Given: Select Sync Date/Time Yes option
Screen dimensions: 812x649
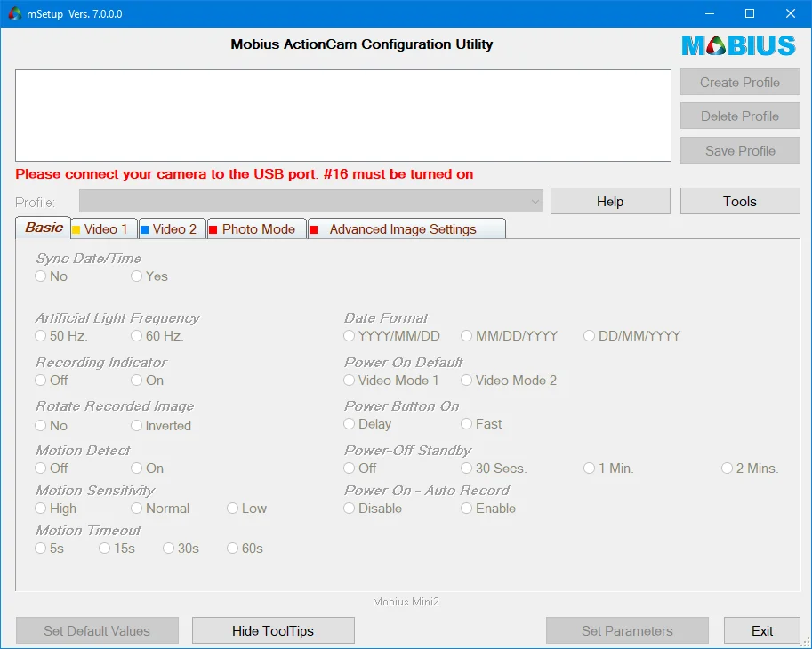Looking at the screenshot, I should pos(149,276).
